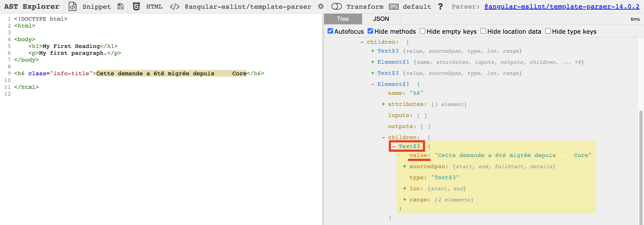The height and width of the screenshot is (225, 644).
Task: Click the inputs key in tree
Action: point(398,115)
